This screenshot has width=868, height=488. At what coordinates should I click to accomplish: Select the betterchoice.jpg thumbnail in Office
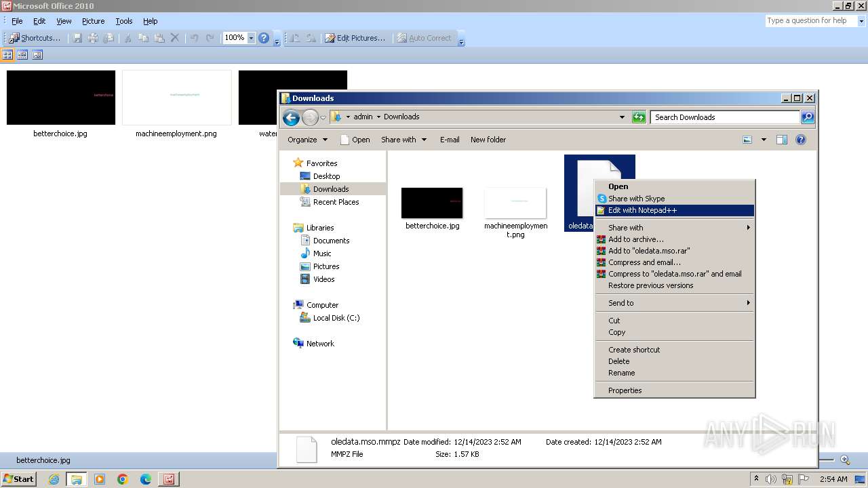tap(61, 98)
